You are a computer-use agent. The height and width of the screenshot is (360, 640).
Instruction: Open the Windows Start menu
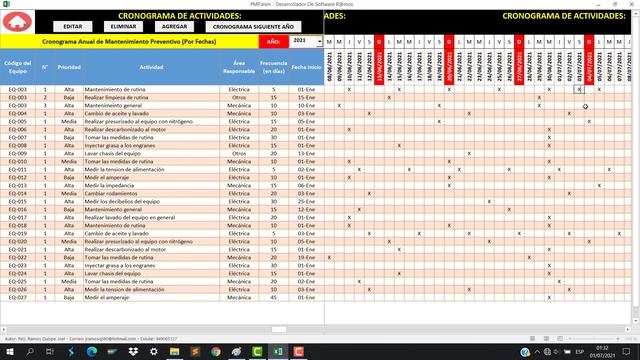(x=9, y=351)
